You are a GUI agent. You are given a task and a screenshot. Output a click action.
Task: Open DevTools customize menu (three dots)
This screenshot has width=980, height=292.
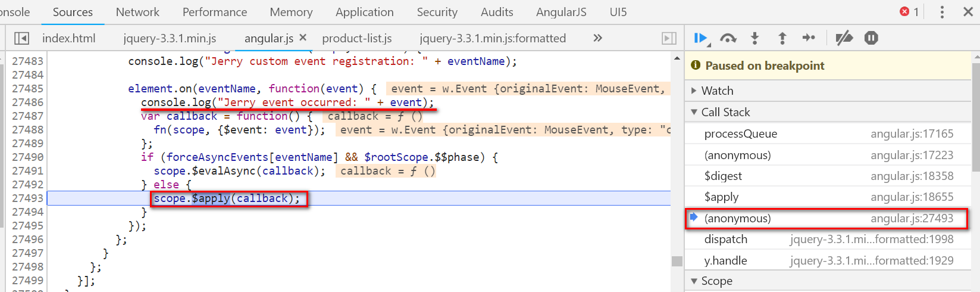click(x=942, y=12)
